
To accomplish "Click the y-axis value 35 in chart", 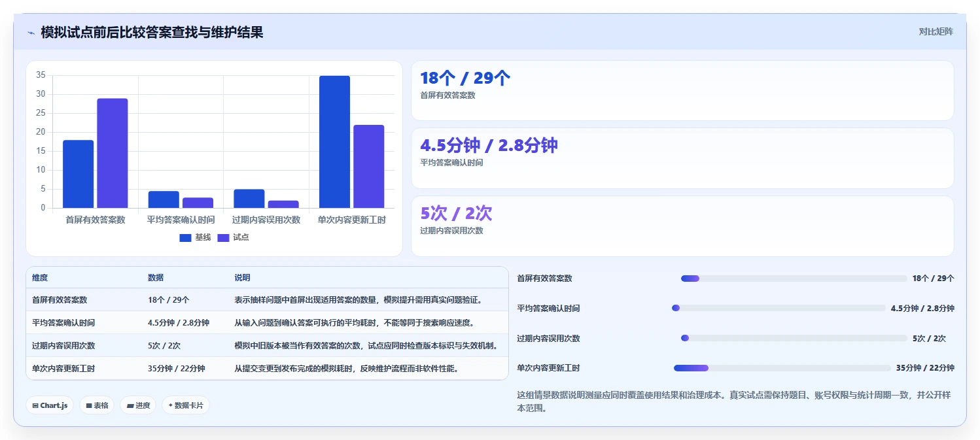I will pyautogui.click(x=41, y=75).
